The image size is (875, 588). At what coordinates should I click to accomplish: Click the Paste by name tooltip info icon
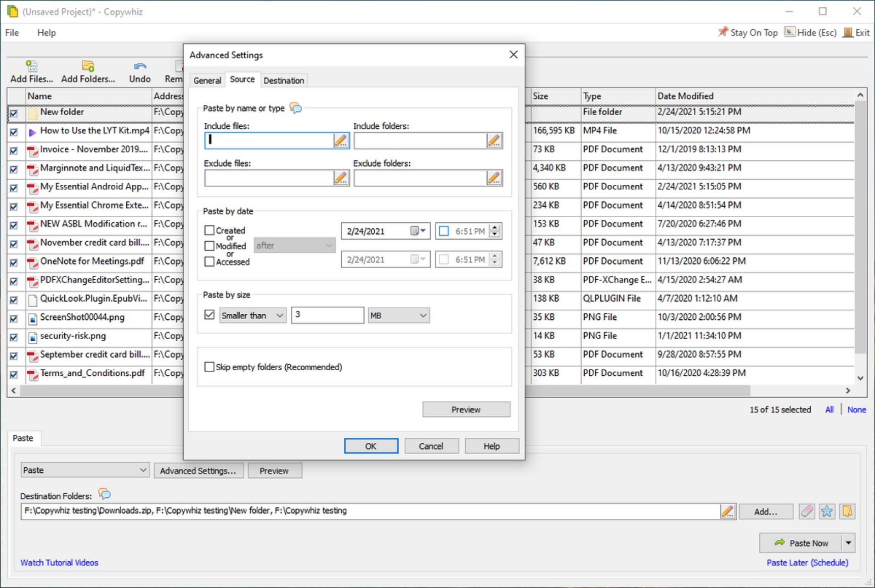[297, 107]
